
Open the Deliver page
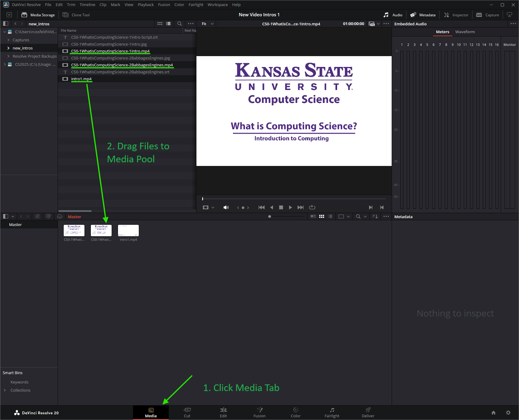(x=368, y=412)
